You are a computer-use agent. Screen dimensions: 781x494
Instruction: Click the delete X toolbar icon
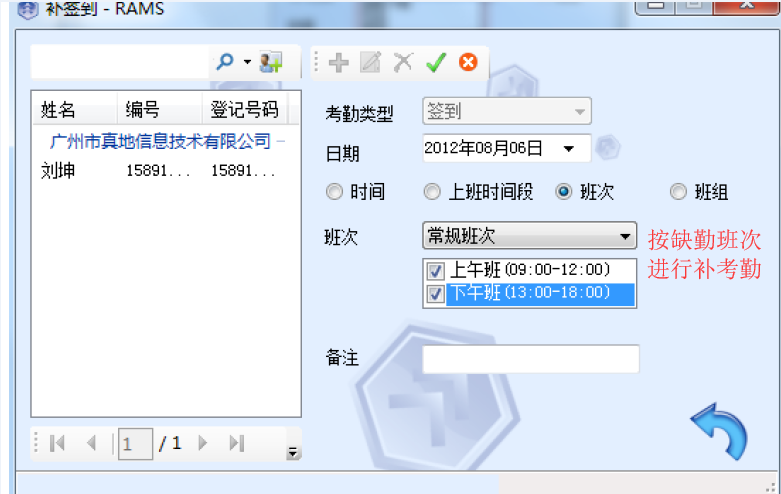tap(403, 63)
